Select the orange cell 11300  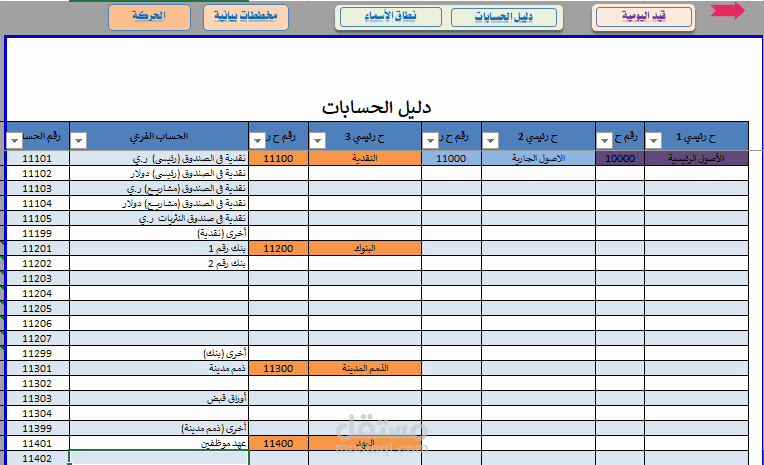click(x=278, y=368)
